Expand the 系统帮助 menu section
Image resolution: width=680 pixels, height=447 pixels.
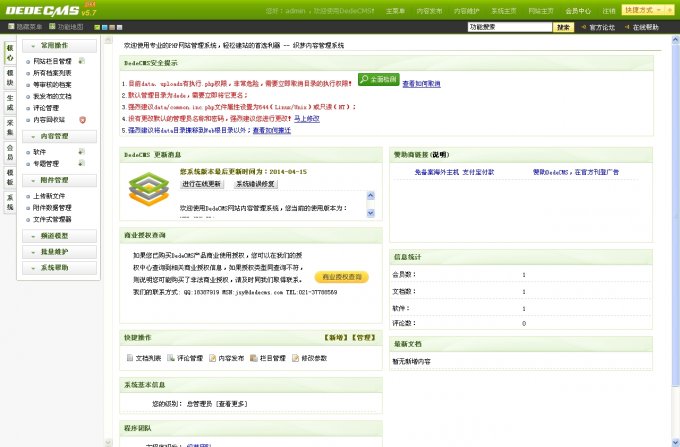pos(59,268)
